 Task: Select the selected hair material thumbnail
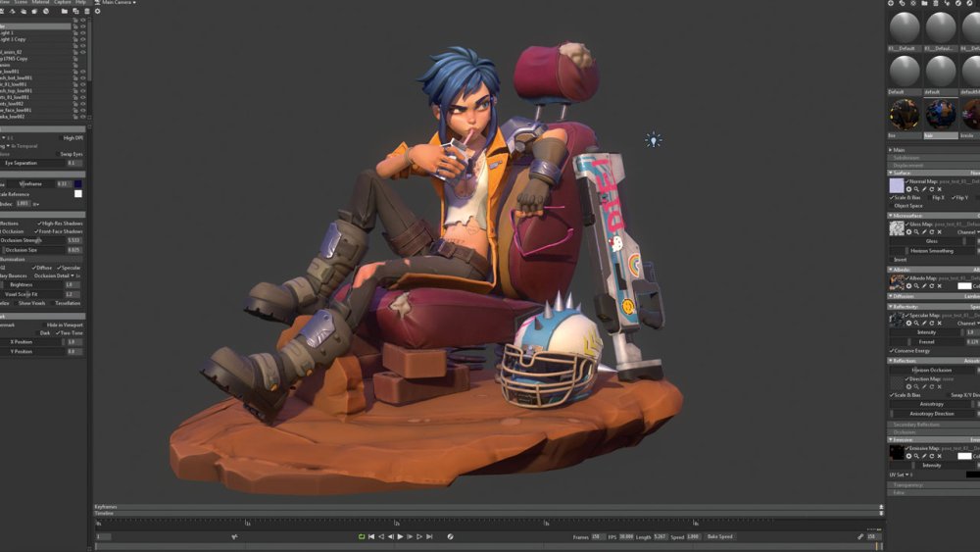(940, 116)
